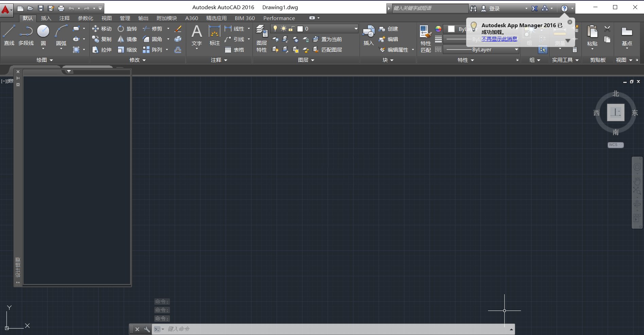Click the 修剪 trim tool
The width and height of the screenshot is (644, 335).
153,29
